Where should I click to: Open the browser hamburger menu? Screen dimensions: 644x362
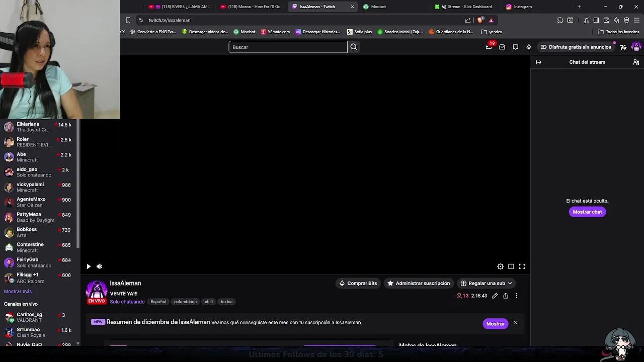pos(637,20)
